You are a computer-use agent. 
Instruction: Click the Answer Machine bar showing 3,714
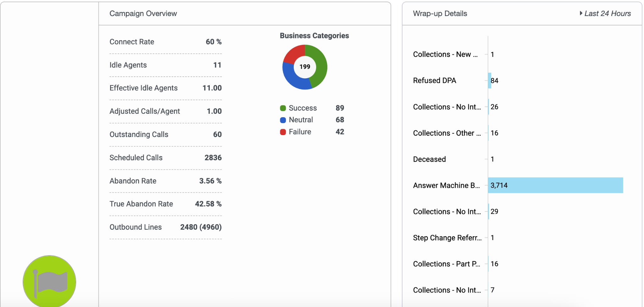coord(555,185)
